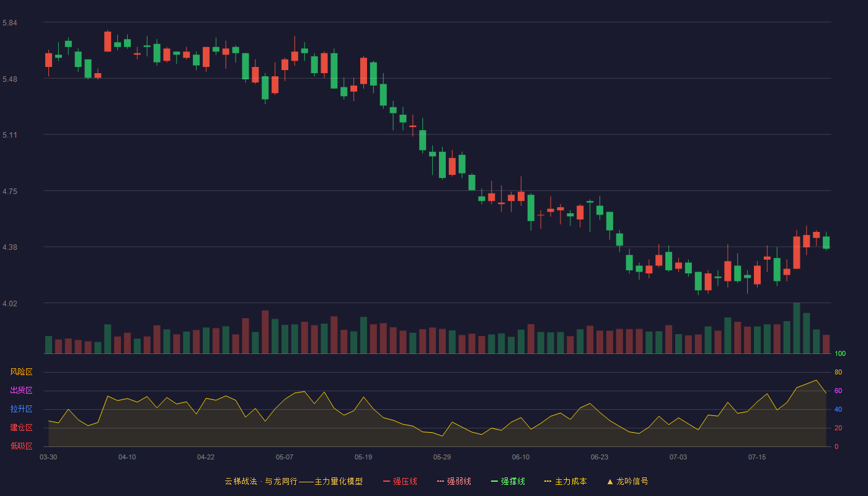Click the 07-15 date label

coord(757,457)
